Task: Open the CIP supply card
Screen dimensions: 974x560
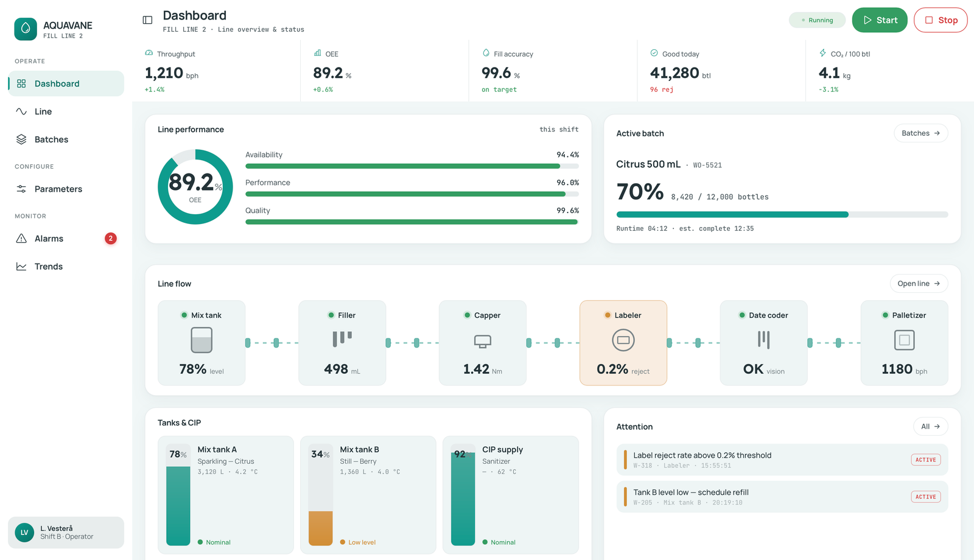Action: 510,495
